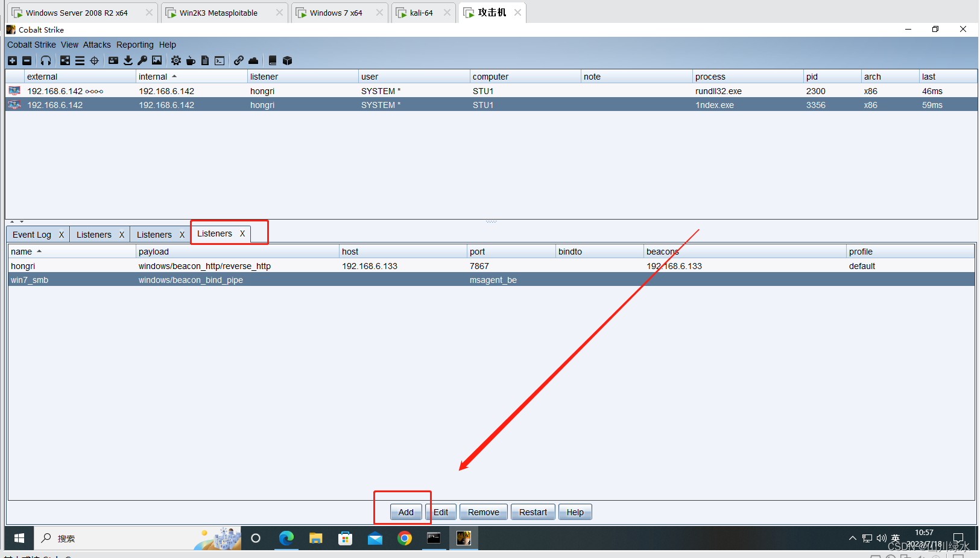Switch to kali-64 VM tab
This screenshot has height=558, width=980.
pyautogui.click(x=422, y=13)
